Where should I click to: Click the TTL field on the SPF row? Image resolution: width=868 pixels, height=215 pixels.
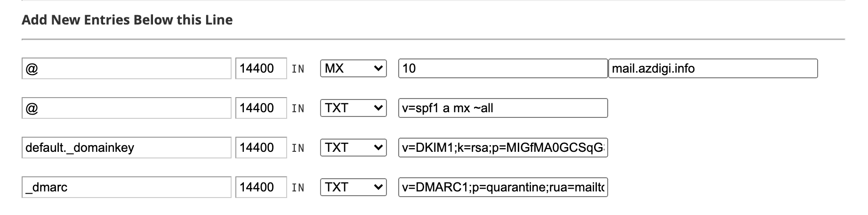click(x=261, y=108)
